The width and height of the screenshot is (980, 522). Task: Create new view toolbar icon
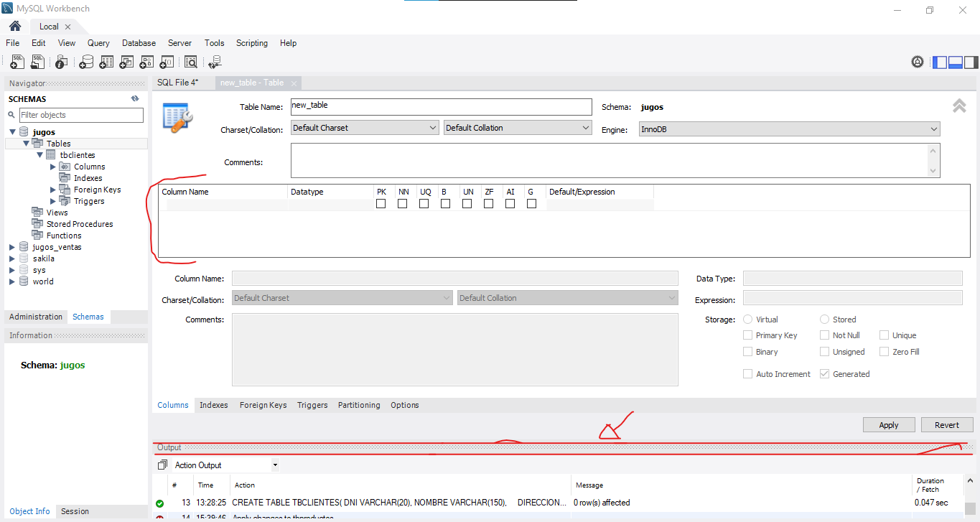click(x=127, y=62)
